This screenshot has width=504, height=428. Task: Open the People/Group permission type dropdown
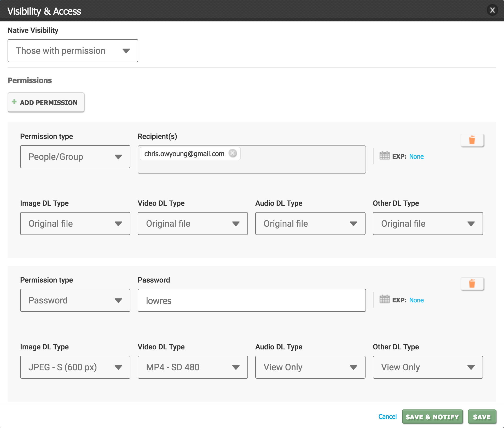[x=75, y=157]
